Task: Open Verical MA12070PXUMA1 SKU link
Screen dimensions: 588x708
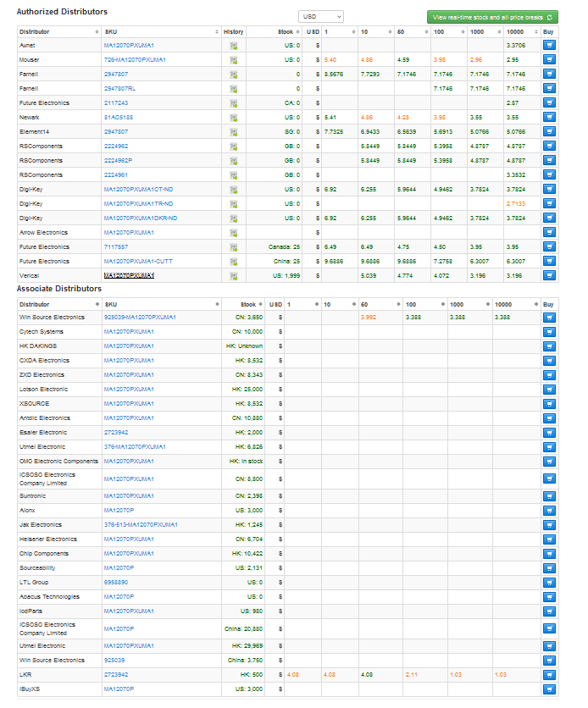Action: click(x=129, y=276)
